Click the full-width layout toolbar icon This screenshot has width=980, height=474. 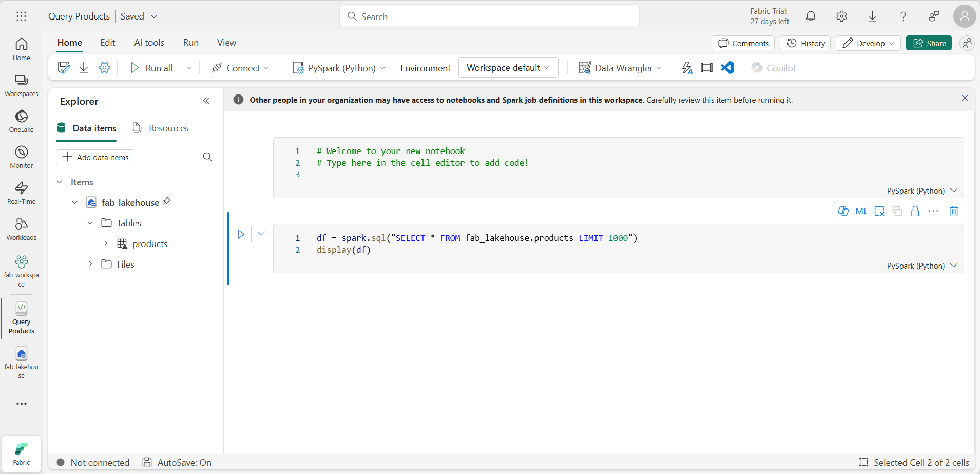[706, 68]
